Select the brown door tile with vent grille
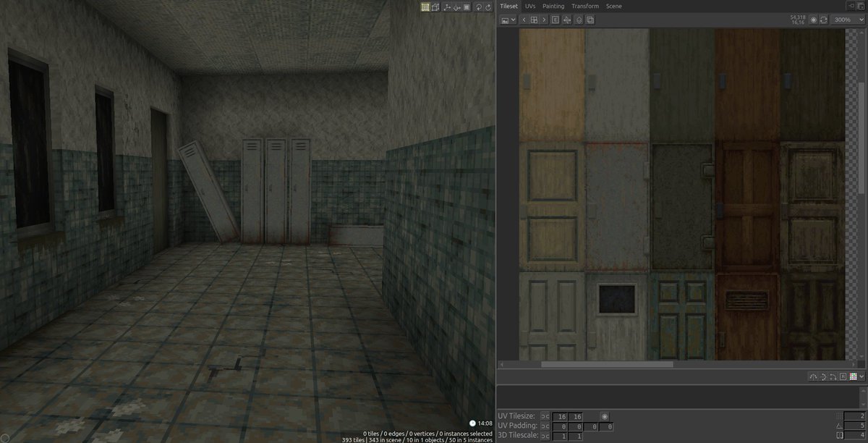Screen dimensions: 868x443 [x=747, y=316]
